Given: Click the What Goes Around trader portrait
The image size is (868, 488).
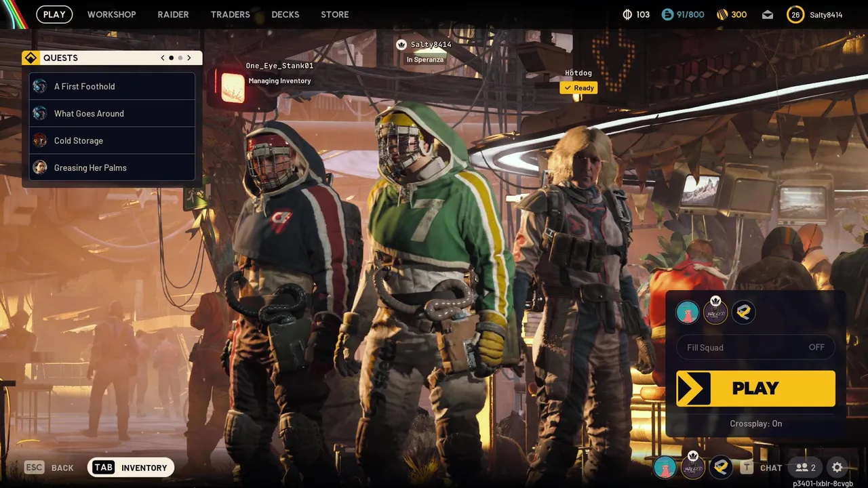Looking at the screenshot, I should click(x=40, y=113).
